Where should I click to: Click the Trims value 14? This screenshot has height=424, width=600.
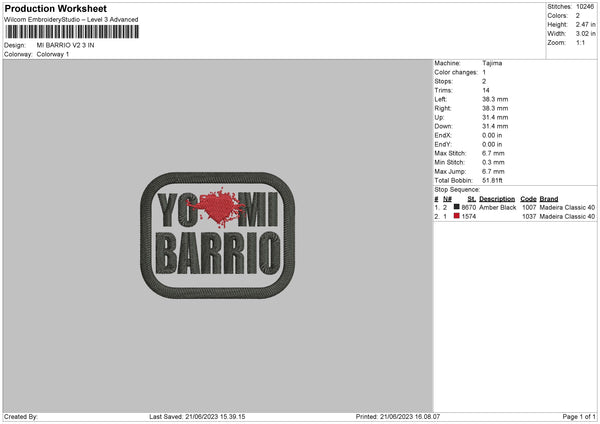(x=486, y=90)
